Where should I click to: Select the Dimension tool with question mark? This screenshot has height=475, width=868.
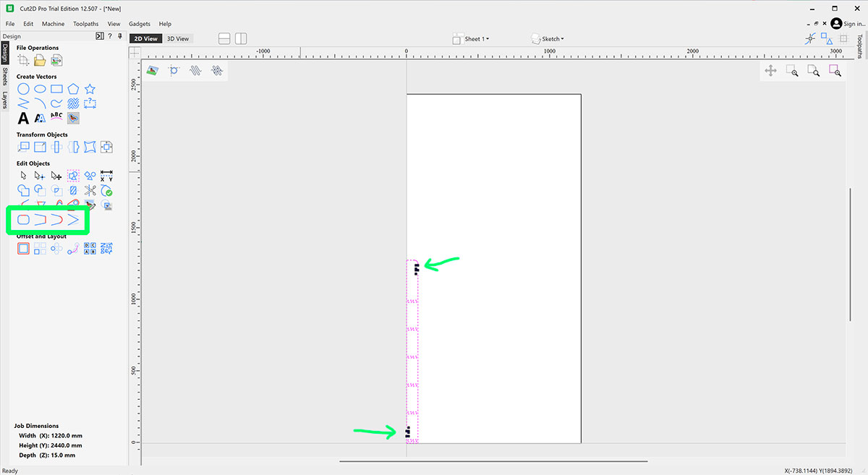click(90, 103)
